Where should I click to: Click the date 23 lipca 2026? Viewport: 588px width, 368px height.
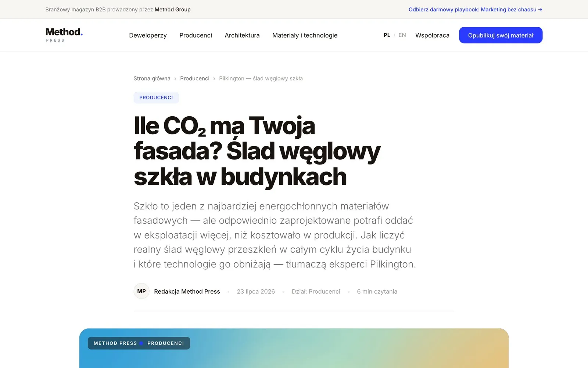[x=256, y=291]
